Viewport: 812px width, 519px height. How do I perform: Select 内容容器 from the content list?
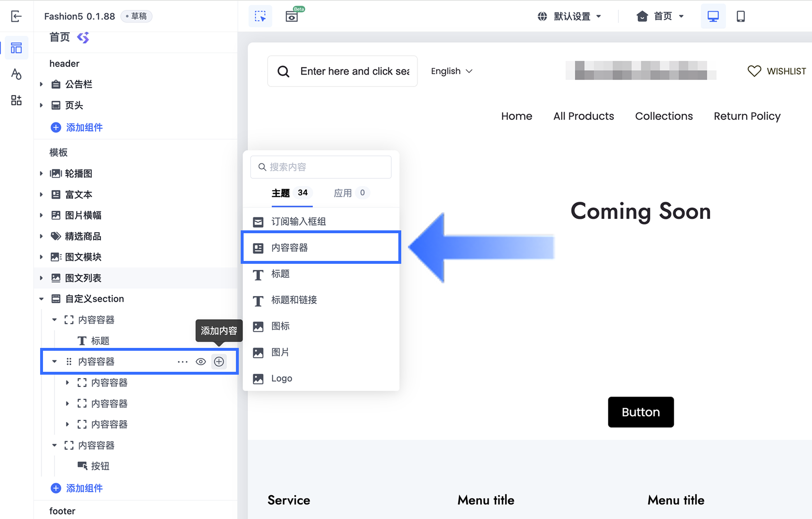click(x=321, y=248)
